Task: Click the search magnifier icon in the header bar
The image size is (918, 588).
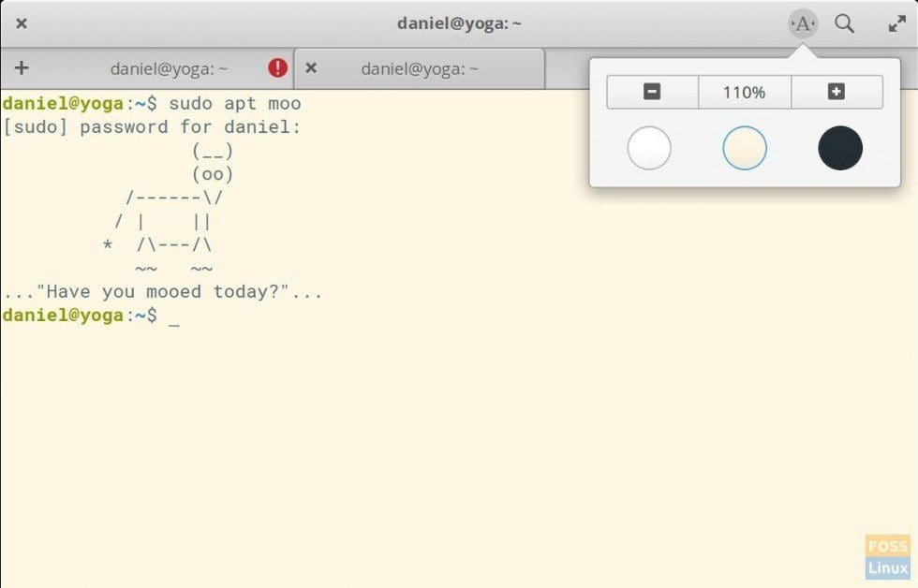Action: point(845,23)
